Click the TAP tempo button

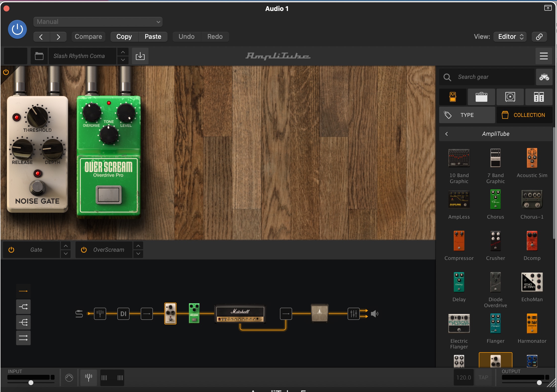[x=483, y=378]
